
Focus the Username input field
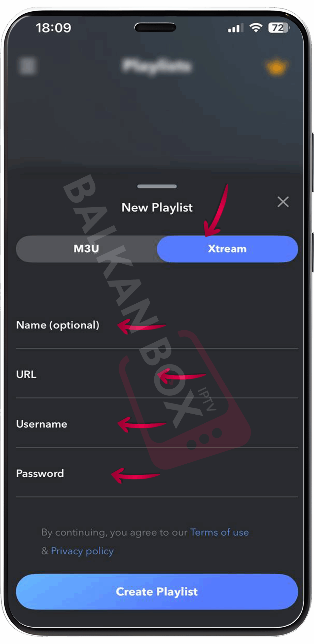tap(157, 424)
